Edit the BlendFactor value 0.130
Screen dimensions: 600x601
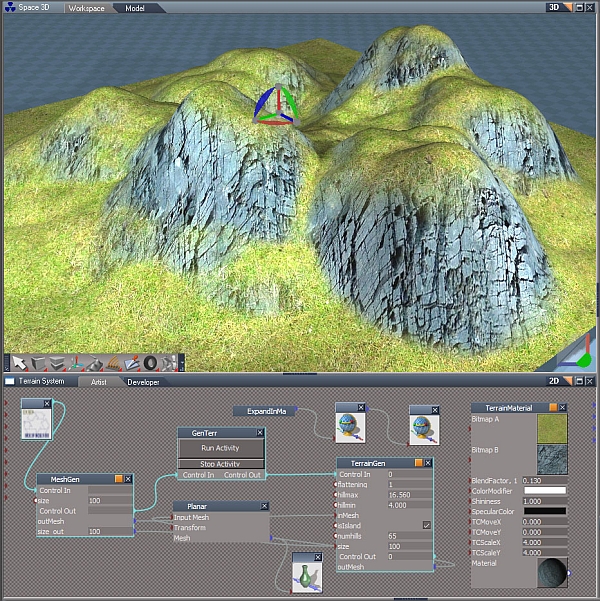pyautogui.click(x=545, y=480)
